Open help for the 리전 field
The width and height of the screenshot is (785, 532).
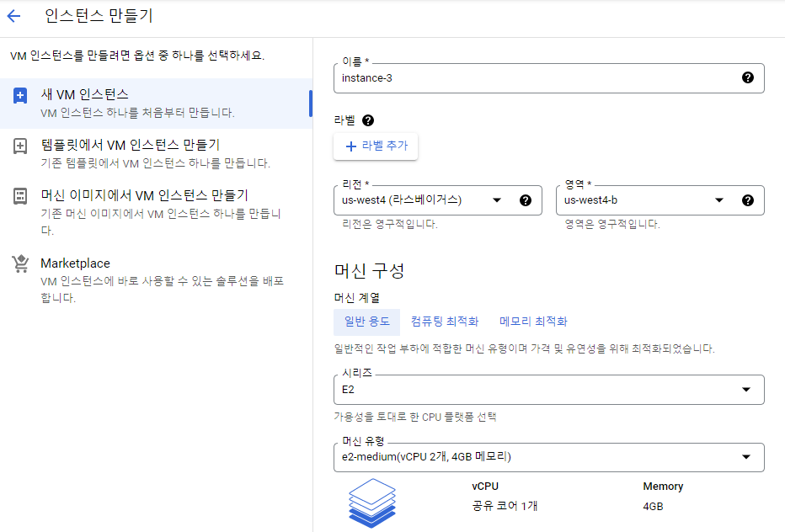coord(526,200)
